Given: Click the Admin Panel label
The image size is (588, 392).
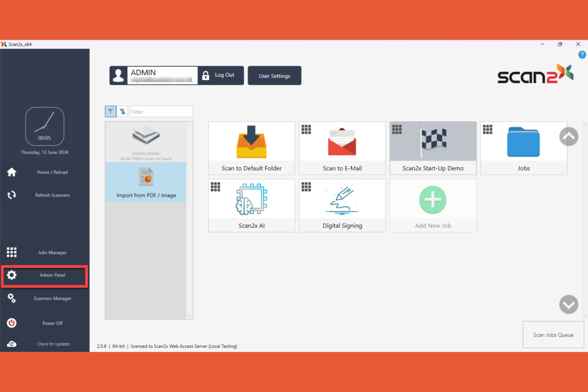Looking at the screenshot, I should coord(52,275).
